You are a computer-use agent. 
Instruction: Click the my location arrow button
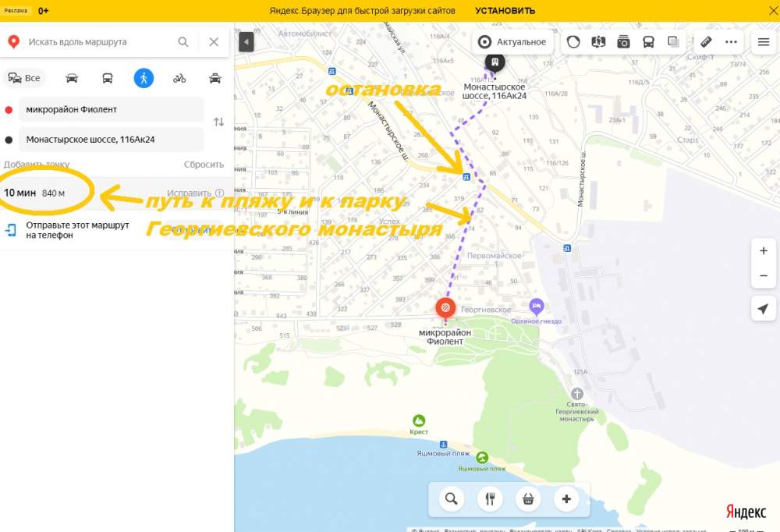coord(764,309)
